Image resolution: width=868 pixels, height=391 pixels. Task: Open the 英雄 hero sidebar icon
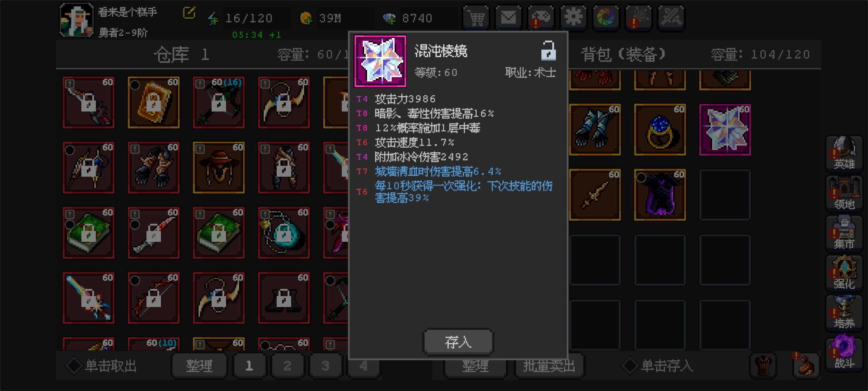(844, 154)
